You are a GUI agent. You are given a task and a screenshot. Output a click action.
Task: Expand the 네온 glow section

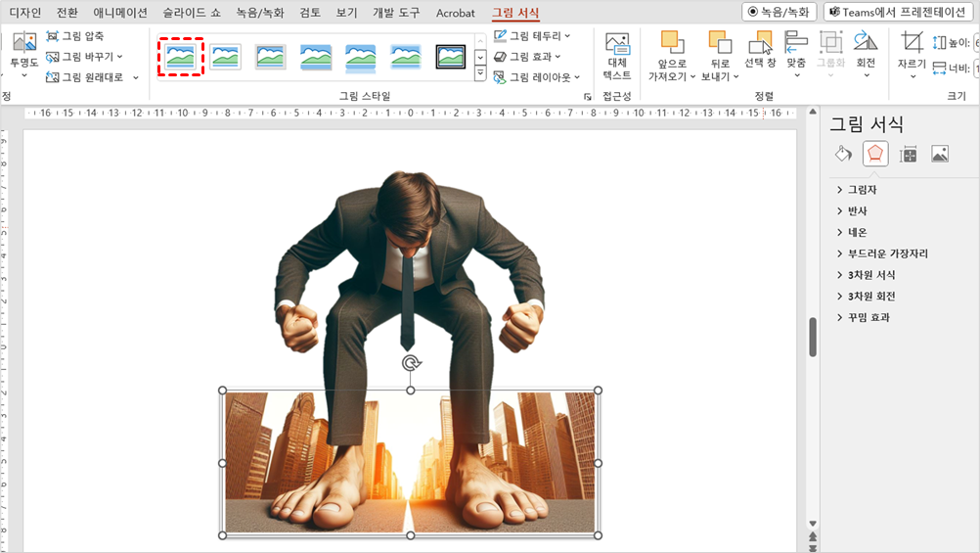click(x=852, y=232)
